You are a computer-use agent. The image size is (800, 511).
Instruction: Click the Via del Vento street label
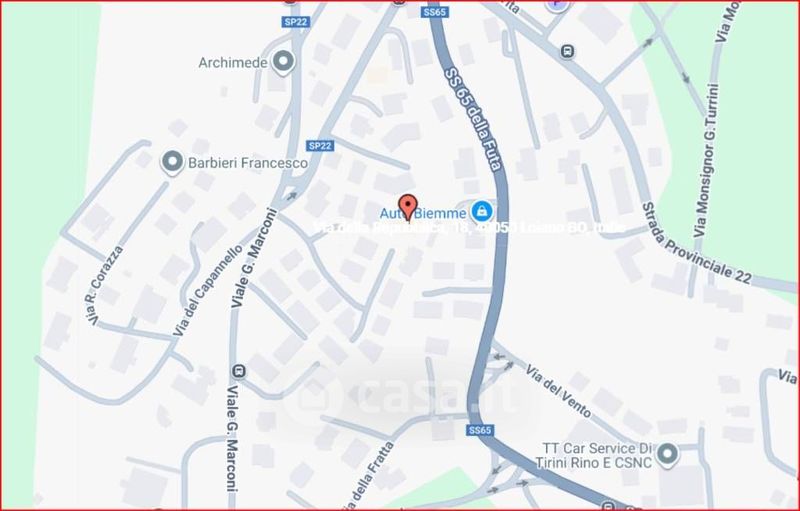558,392
